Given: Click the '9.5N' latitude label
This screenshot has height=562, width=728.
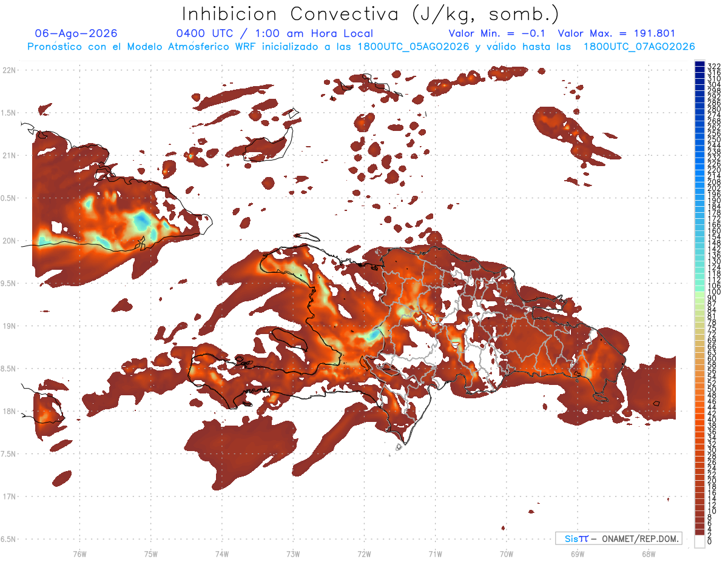Looking at the screenshot, I should [x=9, y=283].
